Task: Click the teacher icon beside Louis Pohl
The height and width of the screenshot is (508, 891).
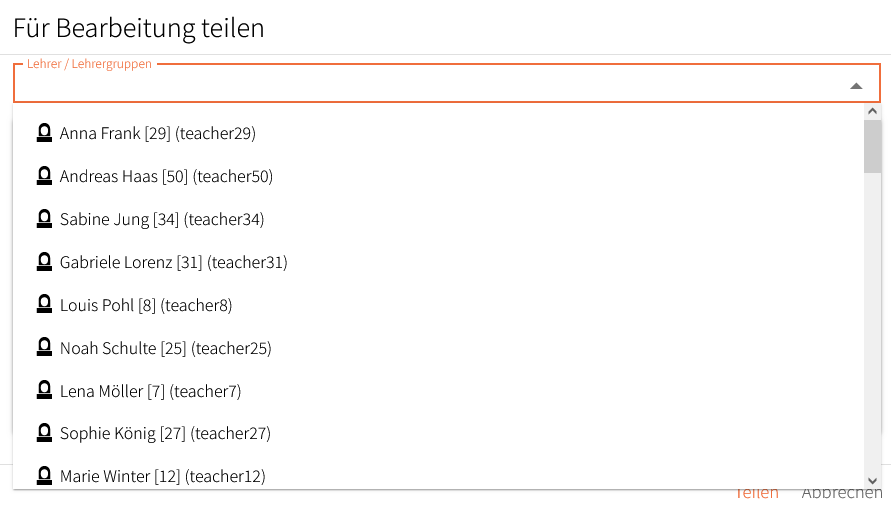Action: 44,305
